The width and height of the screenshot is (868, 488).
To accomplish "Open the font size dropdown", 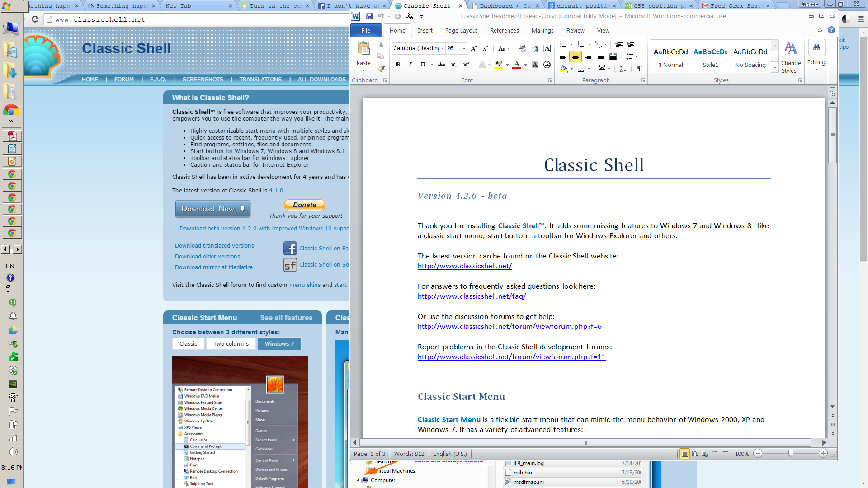I will point(464,48).
